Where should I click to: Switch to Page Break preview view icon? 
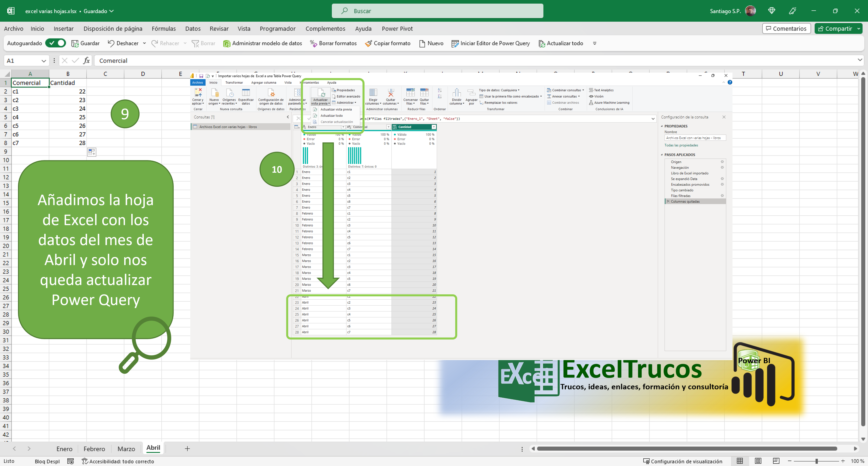(776, 461)
